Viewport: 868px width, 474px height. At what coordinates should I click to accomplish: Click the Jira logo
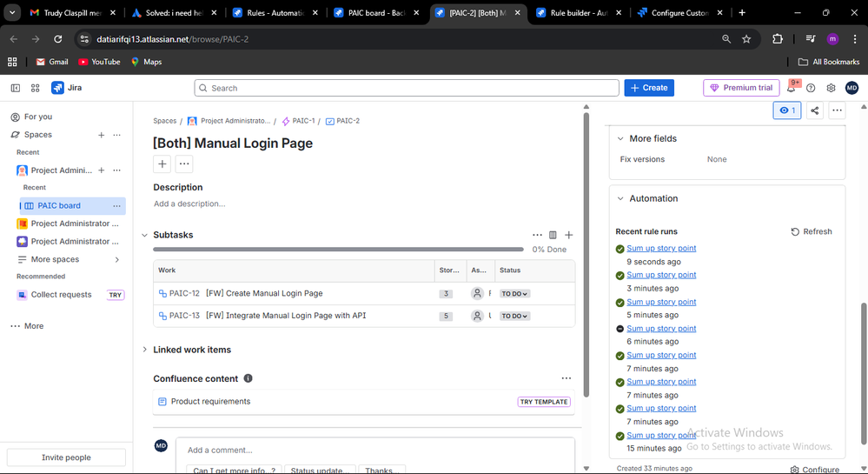[66, 88]
